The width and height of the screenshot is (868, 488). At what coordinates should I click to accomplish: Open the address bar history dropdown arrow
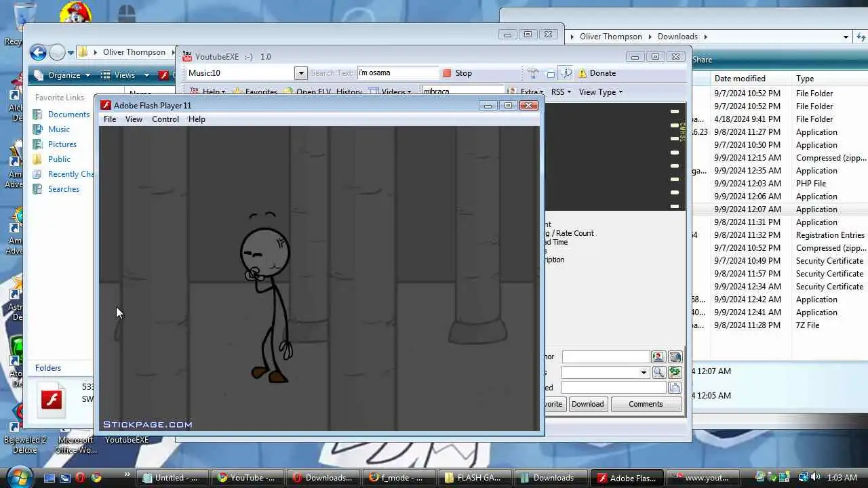click(846, 37)
